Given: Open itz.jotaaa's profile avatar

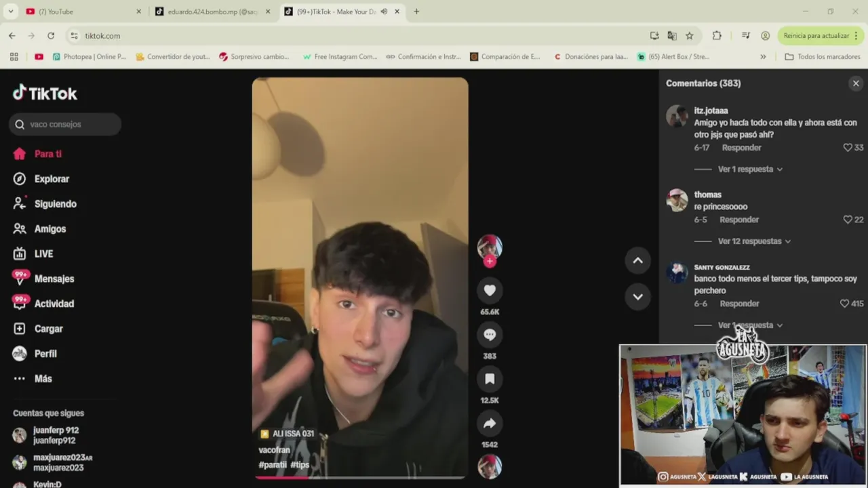Looking at the screenshot, I should click(677, 116).
